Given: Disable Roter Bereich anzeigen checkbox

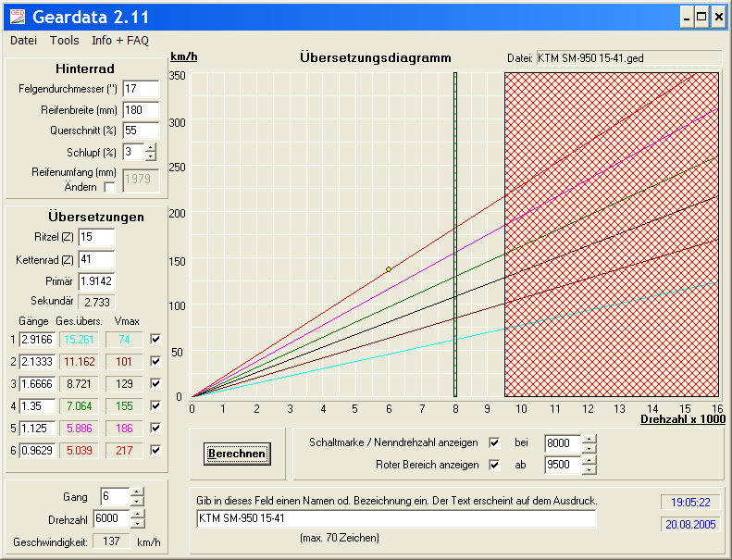Looking at the screenshot, I should point(494,465).
